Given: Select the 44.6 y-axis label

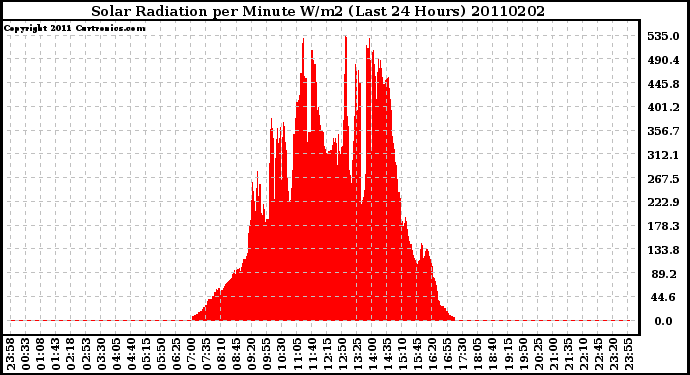Looking at the screenshot, I should [663, 297].
